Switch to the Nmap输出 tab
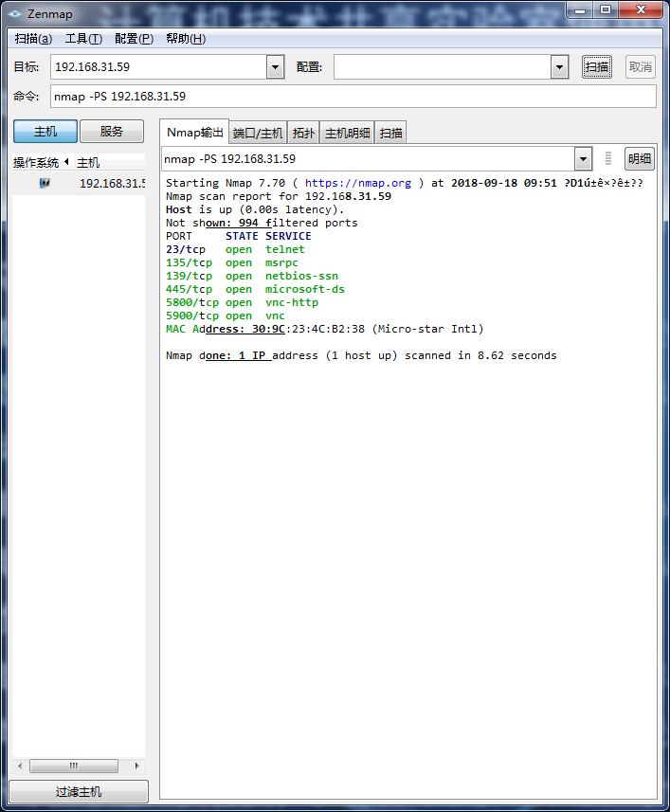The width and height of the screenshot is (670, 812). (194, 133)
